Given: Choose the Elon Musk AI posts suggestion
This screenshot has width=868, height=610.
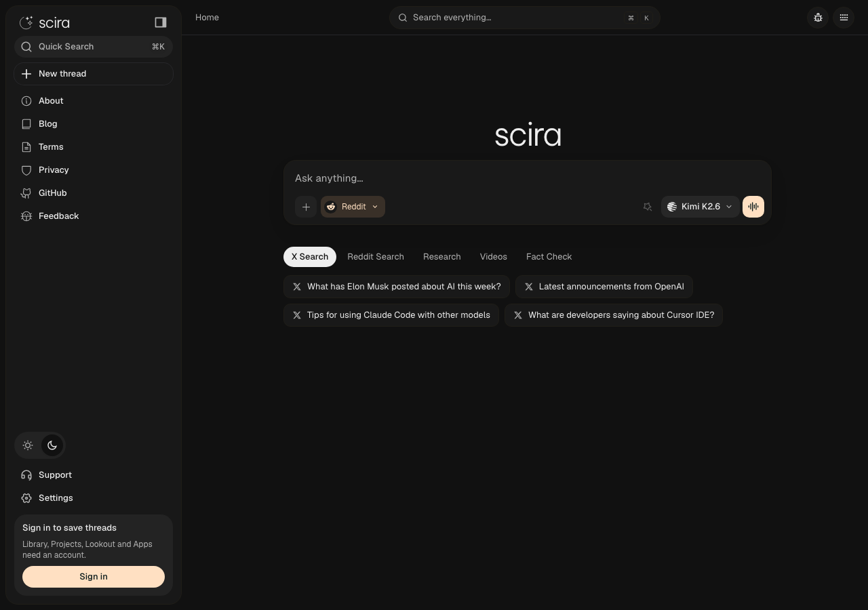Looking at the screenshot, I should (x=397, y=287).
